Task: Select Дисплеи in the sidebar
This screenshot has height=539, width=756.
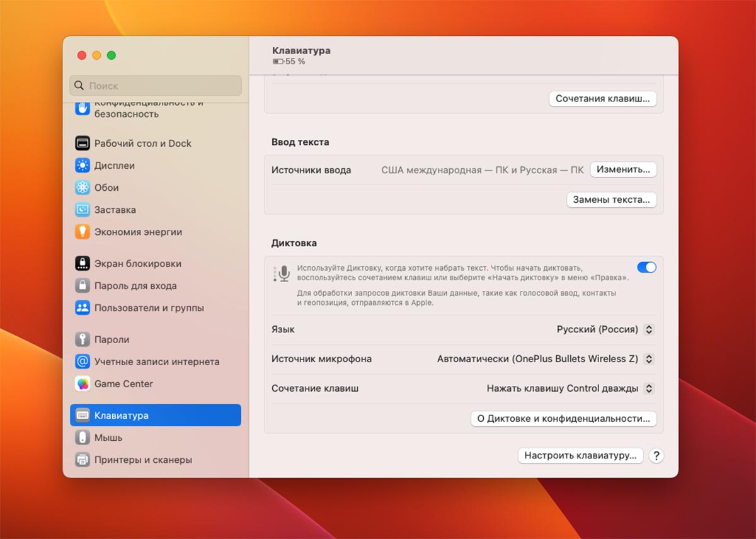Action: [x=155, y=166]
